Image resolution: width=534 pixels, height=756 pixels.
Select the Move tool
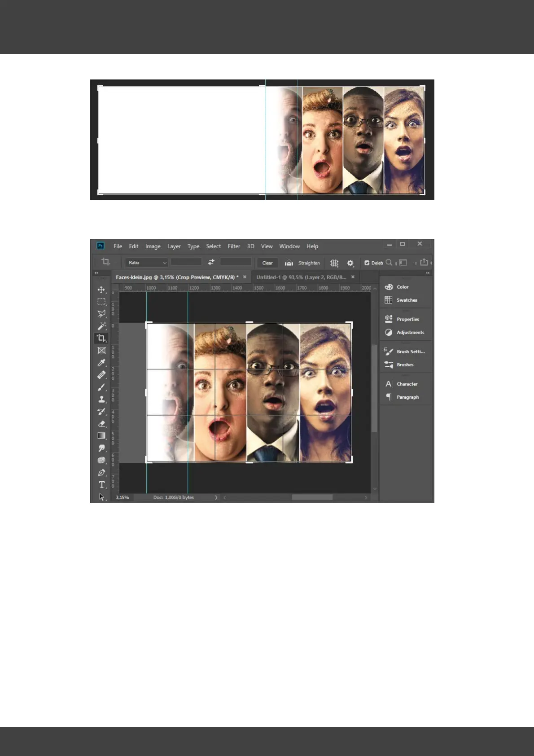click(101, 290)
